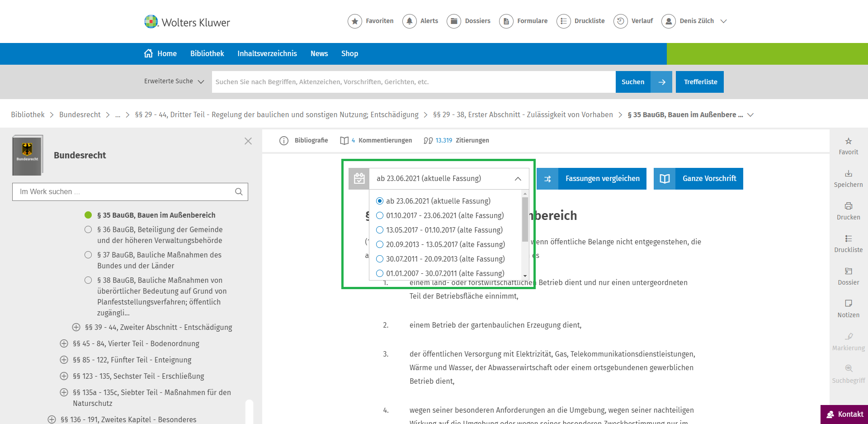Click the Fassungen vergleichen button

(591, 179)
